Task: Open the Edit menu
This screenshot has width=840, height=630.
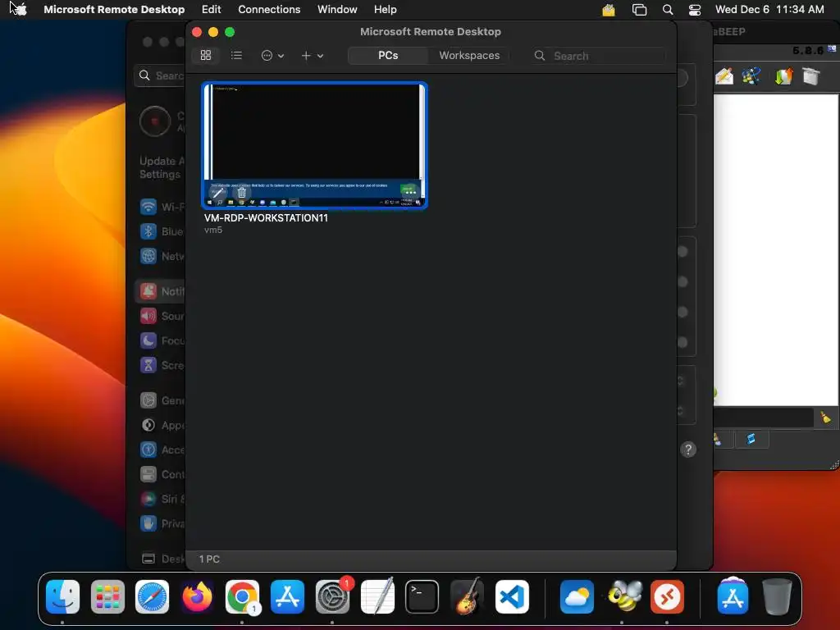Action: 211,9
